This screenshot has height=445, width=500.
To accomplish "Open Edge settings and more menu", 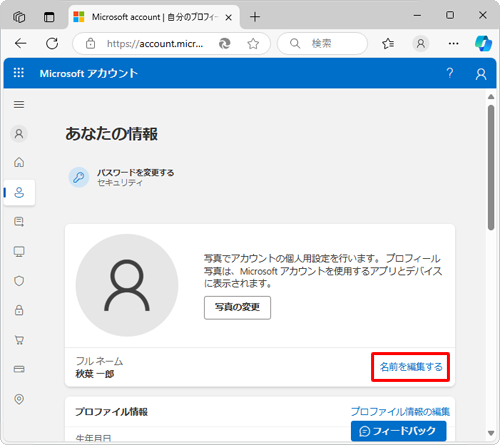I will pyautogui.click(x=453, y=43).
